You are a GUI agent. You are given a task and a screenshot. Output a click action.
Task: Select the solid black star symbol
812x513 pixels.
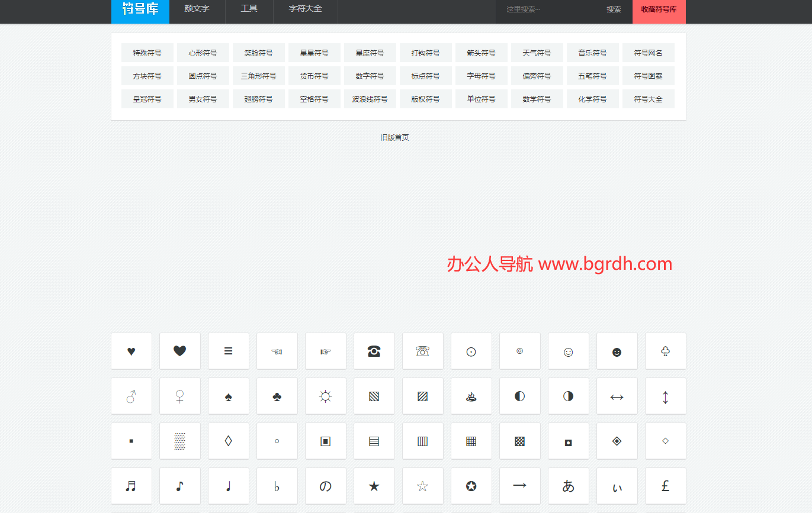tap(374, 486)
